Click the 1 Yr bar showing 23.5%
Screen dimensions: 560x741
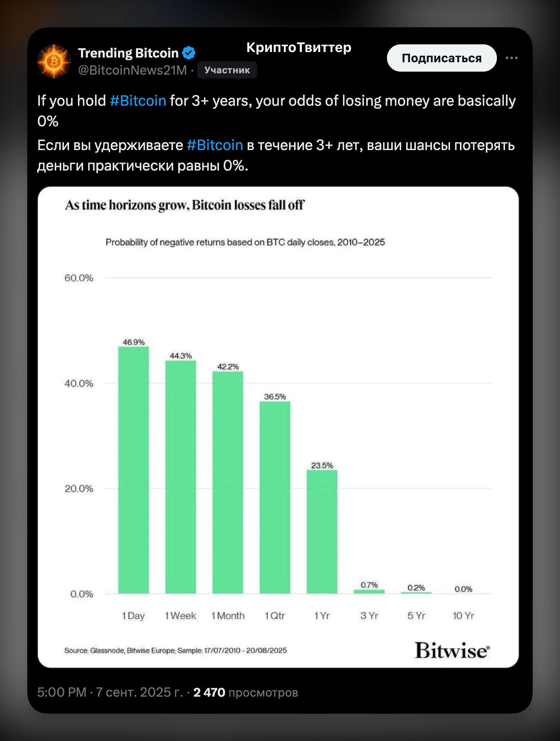(x=322, y=532)
